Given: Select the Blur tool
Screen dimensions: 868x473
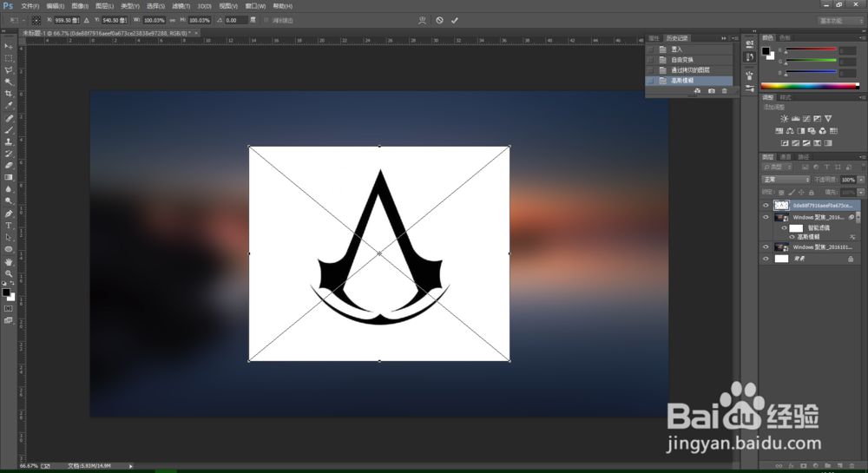Looking at the screenshot, I should (x=9, y=189).
